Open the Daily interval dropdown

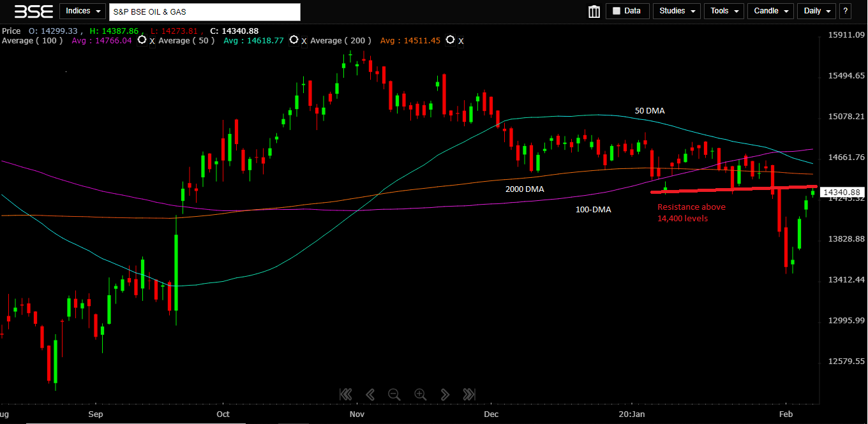817,11
